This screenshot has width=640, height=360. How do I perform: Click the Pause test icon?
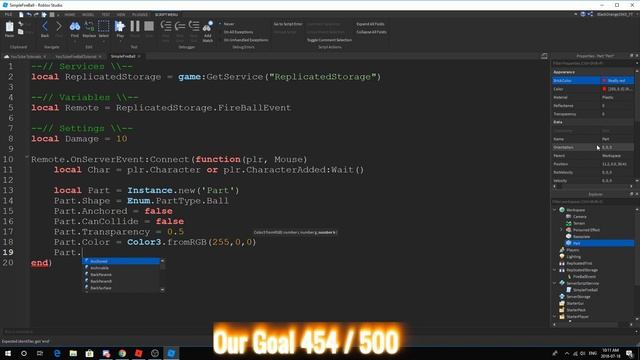(135, 27)
